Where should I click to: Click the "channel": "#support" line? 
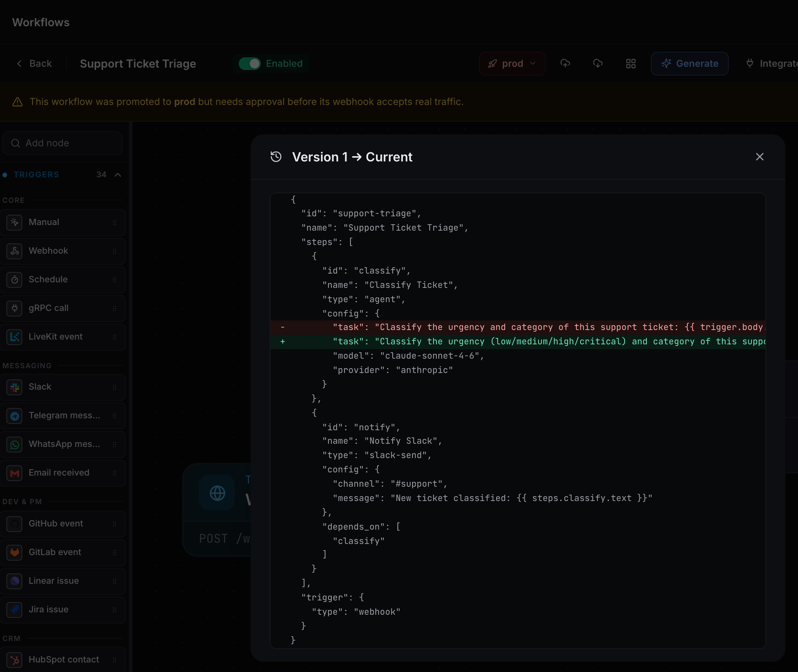pos(390,484)
